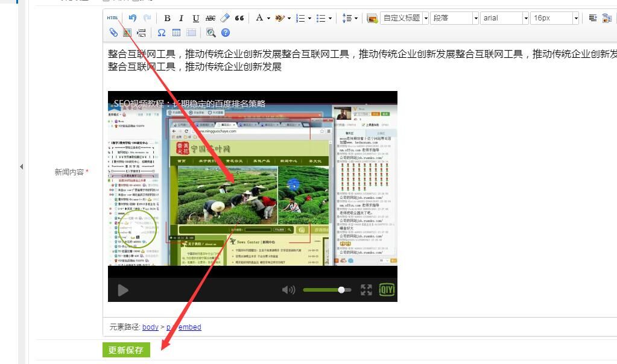Screen dimensions: 617x364
Task: Select the embed element path link
Action: [190, 327]
